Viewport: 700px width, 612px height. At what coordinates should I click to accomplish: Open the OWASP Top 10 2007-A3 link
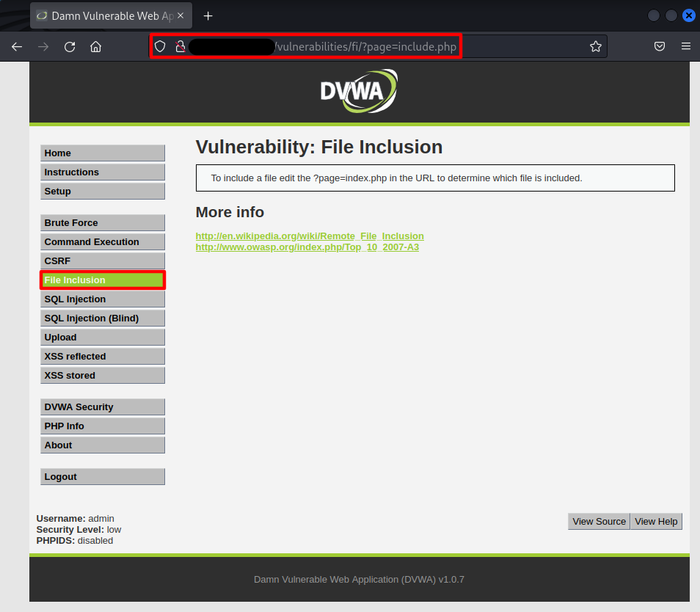(307, 247)
